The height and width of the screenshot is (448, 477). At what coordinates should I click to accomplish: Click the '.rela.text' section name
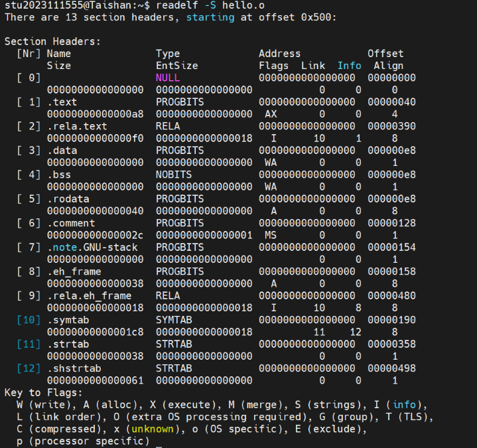77,126
